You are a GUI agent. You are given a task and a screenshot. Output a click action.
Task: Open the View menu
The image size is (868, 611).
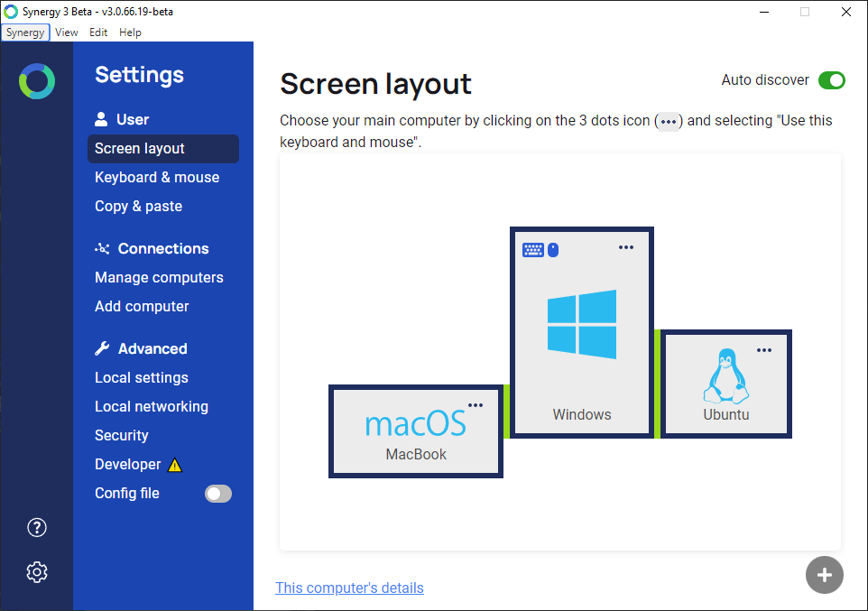coord(67,32)
